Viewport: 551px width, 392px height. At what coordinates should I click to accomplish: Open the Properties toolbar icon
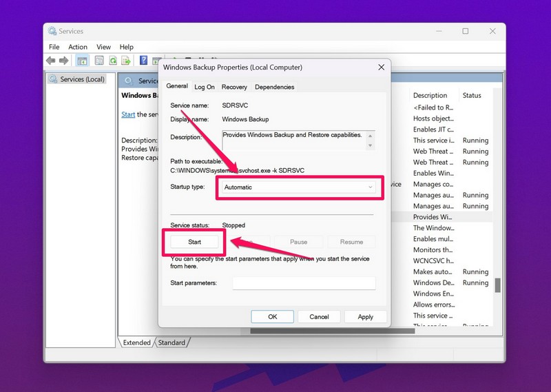pos(99,61)
